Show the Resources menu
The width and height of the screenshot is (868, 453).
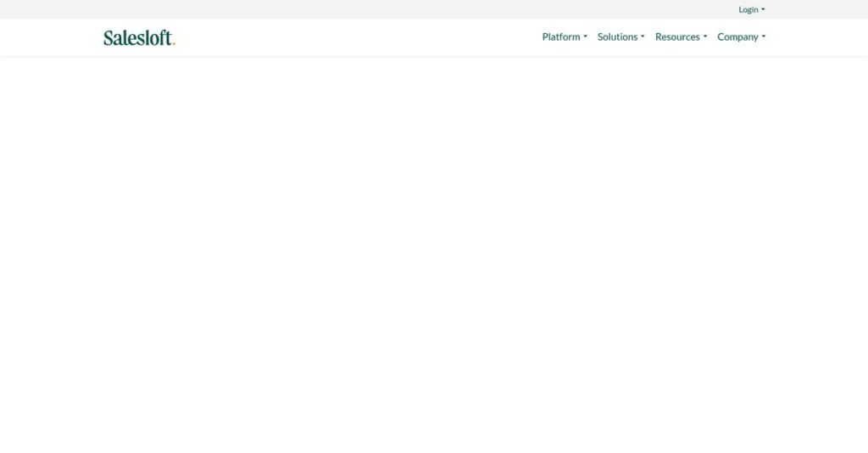(681, 36)
